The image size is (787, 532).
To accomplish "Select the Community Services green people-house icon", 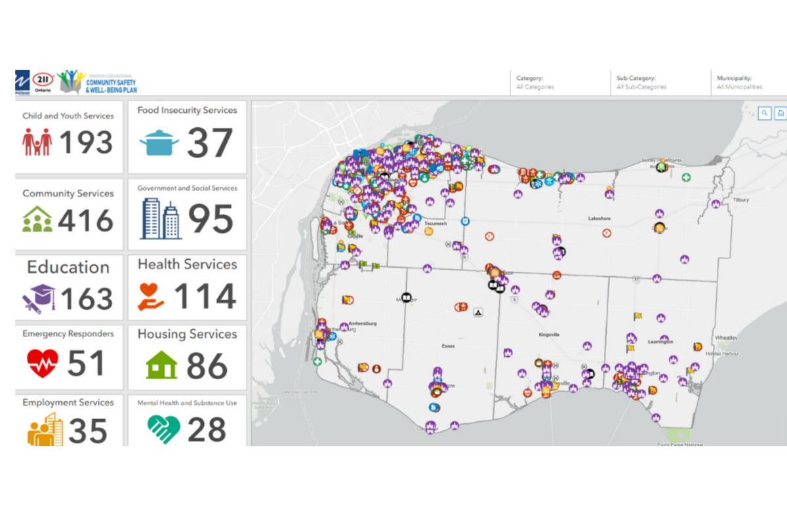I will pyautogui.click(x=36, y=218).
